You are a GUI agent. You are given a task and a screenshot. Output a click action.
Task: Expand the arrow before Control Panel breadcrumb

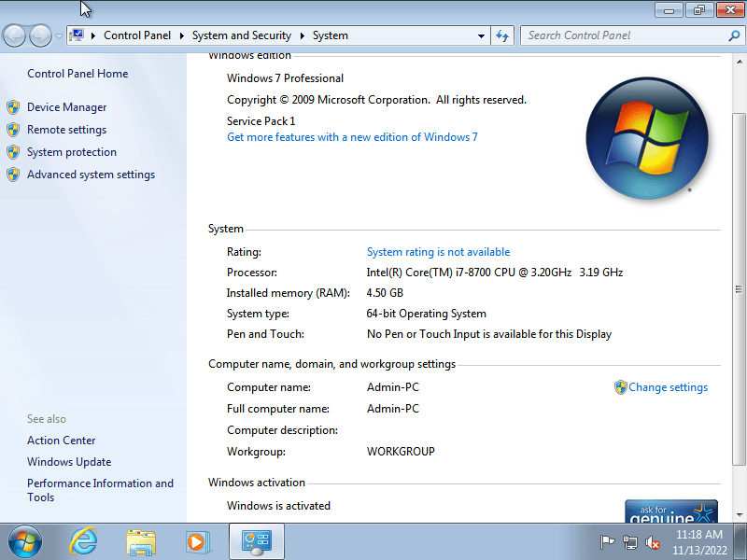93,35
